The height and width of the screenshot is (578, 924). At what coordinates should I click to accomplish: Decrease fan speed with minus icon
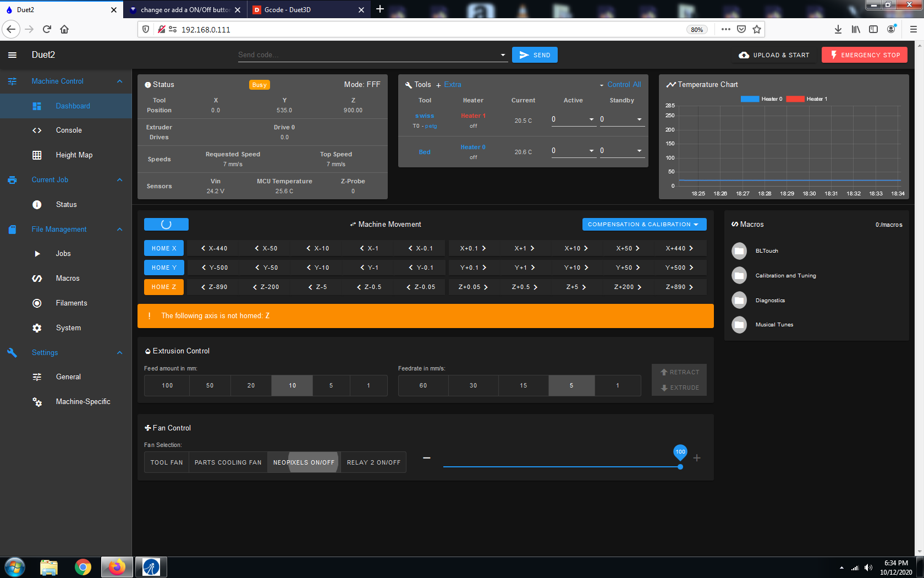coord(427,458)
